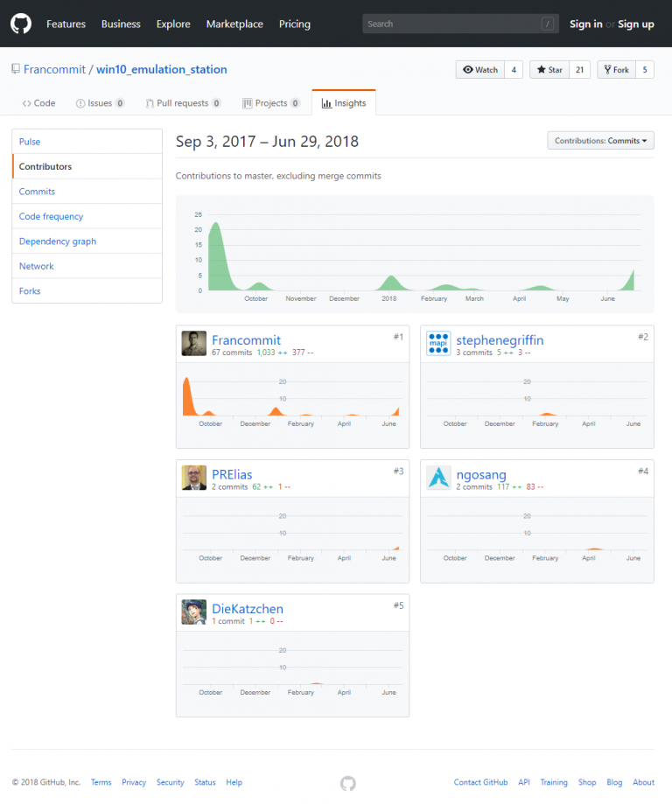Switch to the Code tab

pos(38,103)
